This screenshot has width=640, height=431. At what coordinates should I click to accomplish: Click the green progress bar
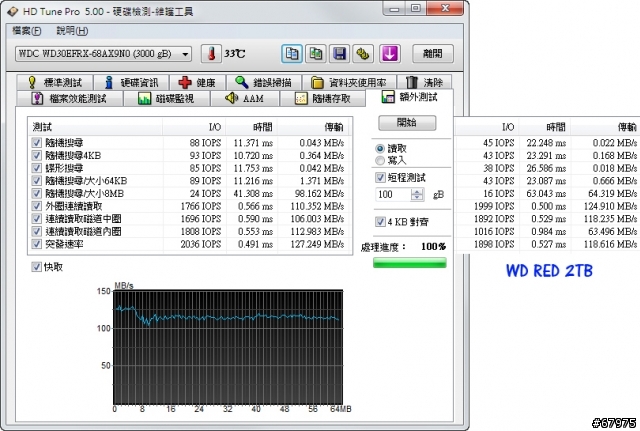[x=409, y=262]
